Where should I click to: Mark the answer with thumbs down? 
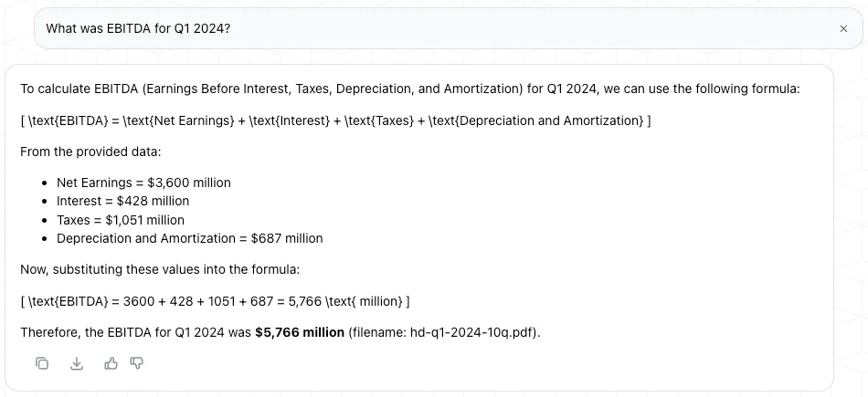pos(137,363)
